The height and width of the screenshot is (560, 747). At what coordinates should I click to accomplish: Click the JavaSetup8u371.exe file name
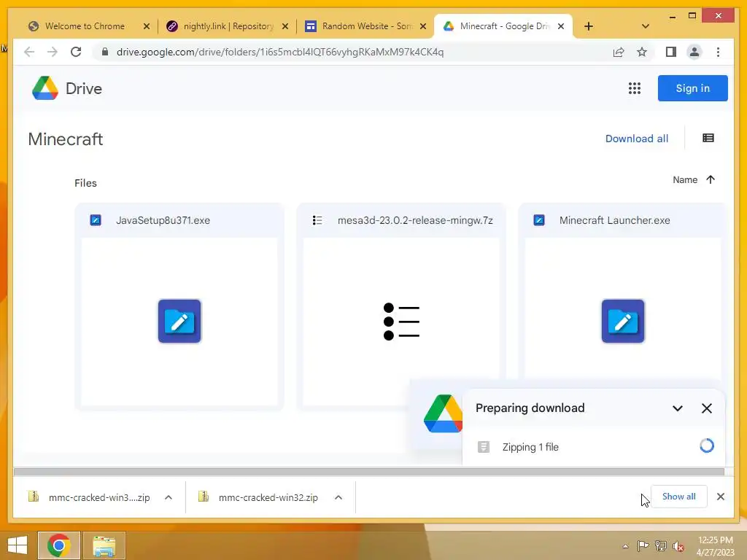pos(163,220)
